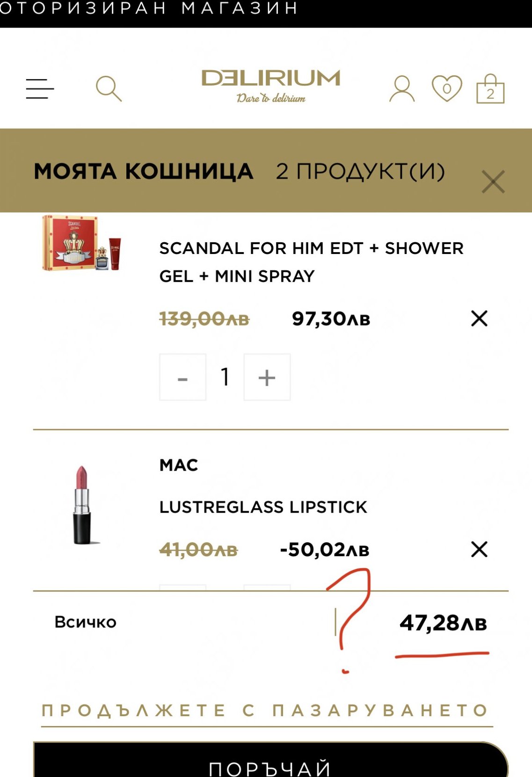This screenshot has width=532, height=777.
Task: Remove Scandal For Him set from cart
Action: pos(479,319)
